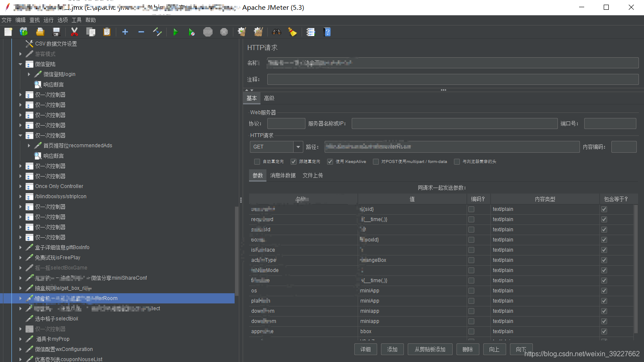Open the Function Helper dialog icon
The width and height of the screenshot is (644, 362).
(311, 32)
